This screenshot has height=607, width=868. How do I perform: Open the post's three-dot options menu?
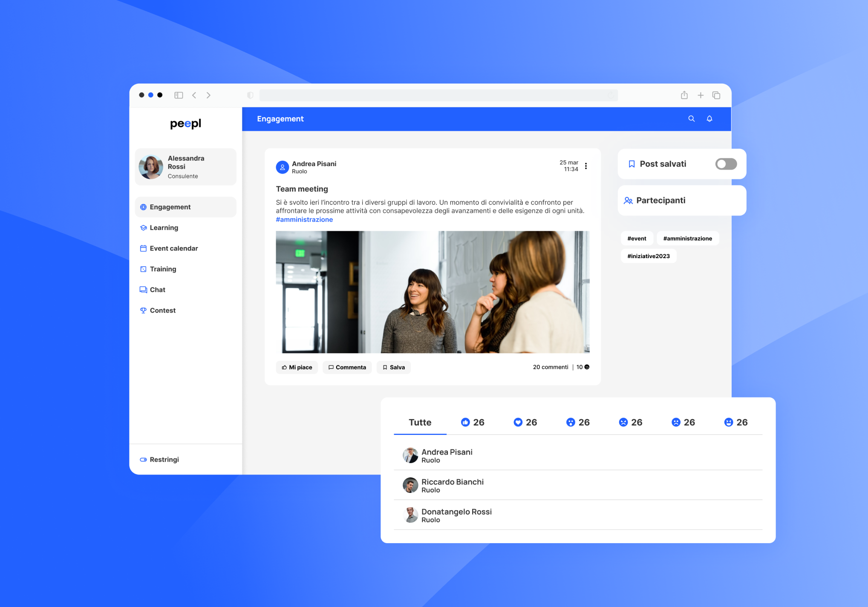click(x=586, y=166)
